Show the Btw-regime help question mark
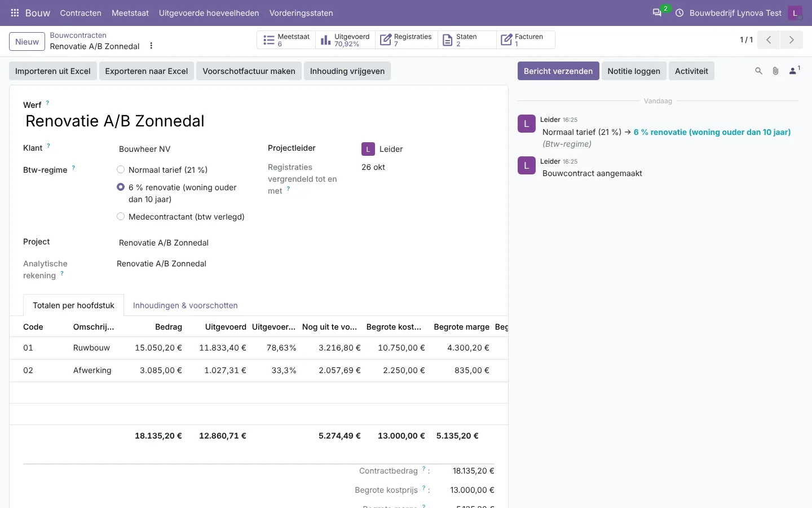 click(73, 168)
